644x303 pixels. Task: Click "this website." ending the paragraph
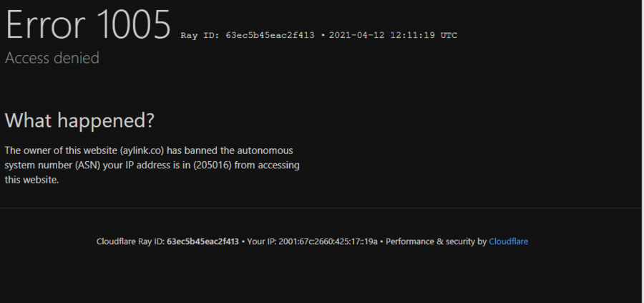(31, 180)
